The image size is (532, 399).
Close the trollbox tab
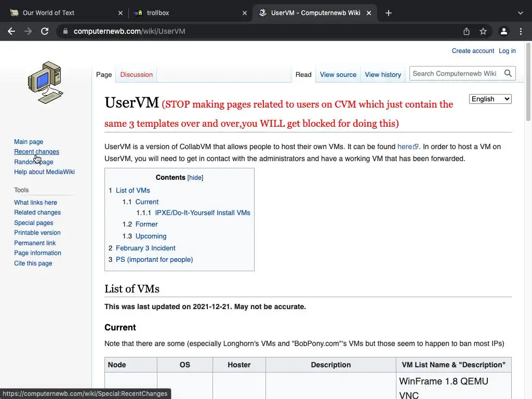coord(245,13)
